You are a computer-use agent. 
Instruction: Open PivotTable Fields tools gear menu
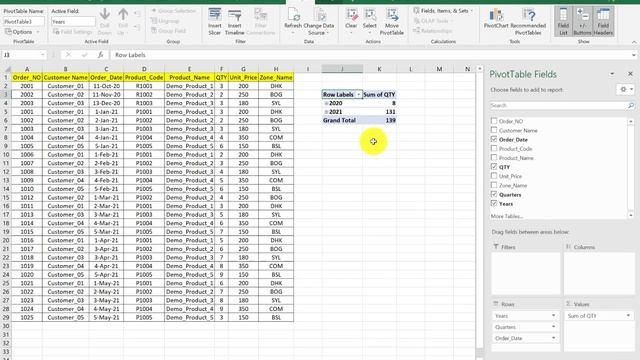[625, 89]
